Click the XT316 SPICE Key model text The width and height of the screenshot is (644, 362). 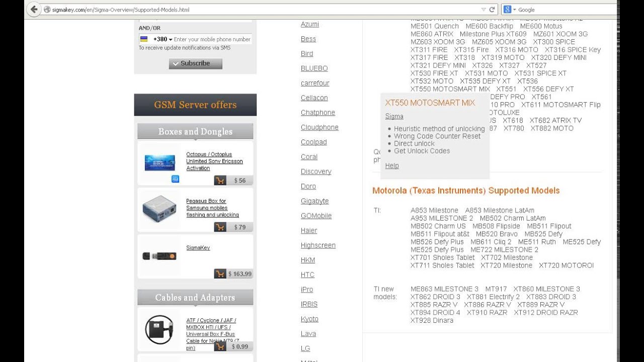(x=573, y=50)
